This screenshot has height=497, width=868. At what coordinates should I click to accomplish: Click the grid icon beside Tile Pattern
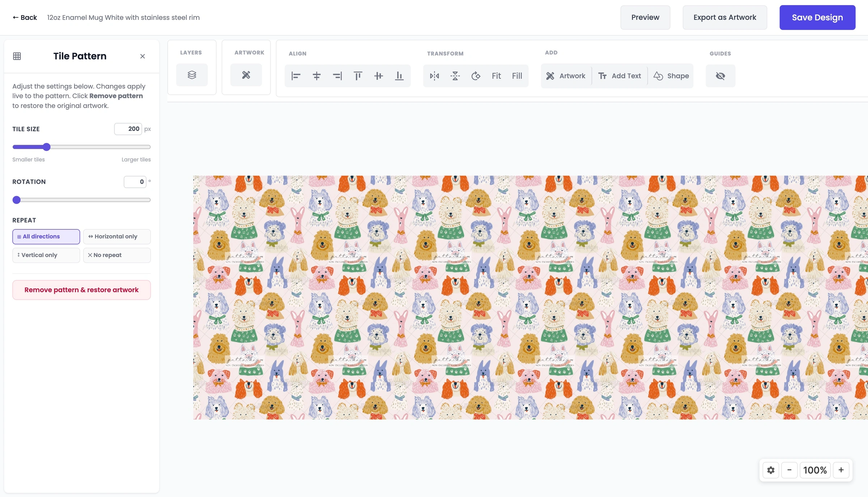pyautogui.click(x=17, y=56)
